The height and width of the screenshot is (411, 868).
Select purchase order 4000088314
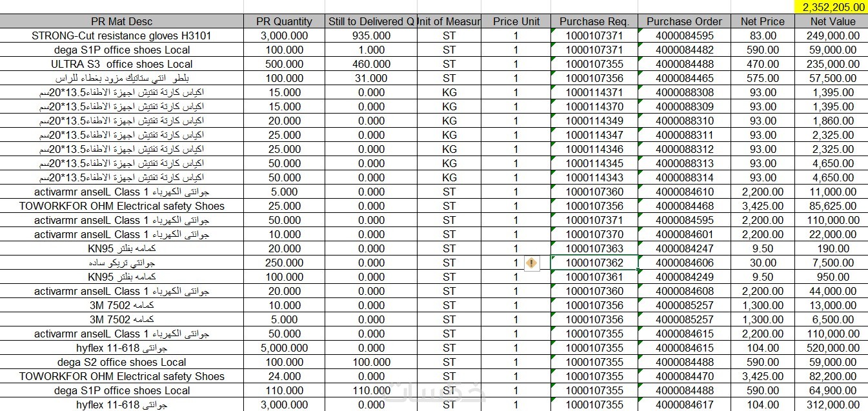(685, 177)
